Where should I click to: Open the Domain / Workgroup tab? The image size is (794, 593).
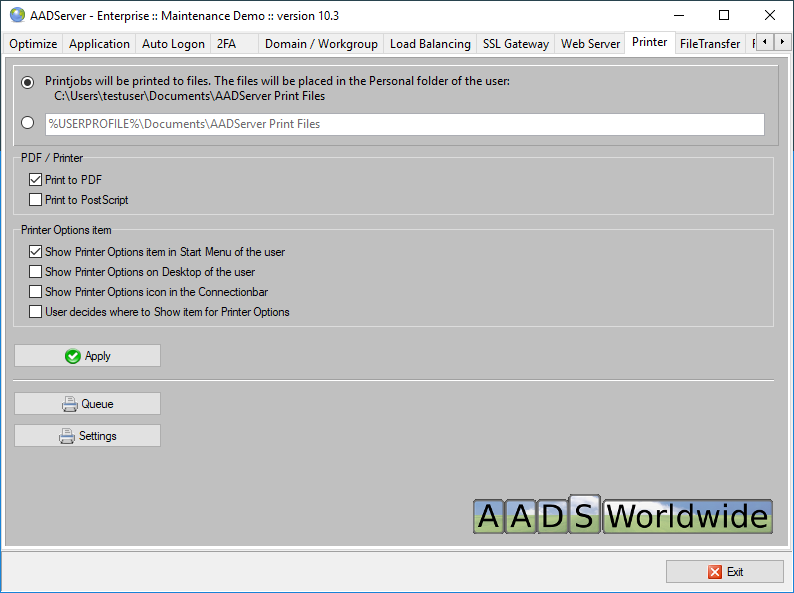(321, 44)
